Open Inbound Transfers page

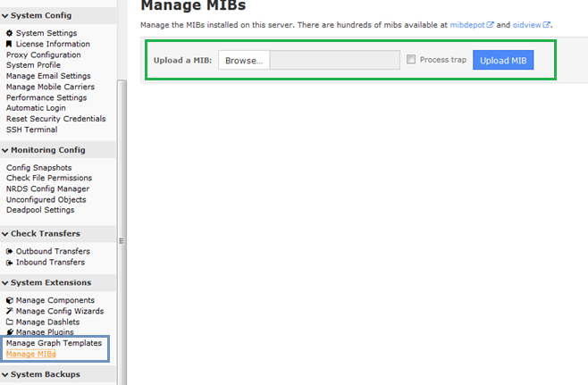[50, 263]
